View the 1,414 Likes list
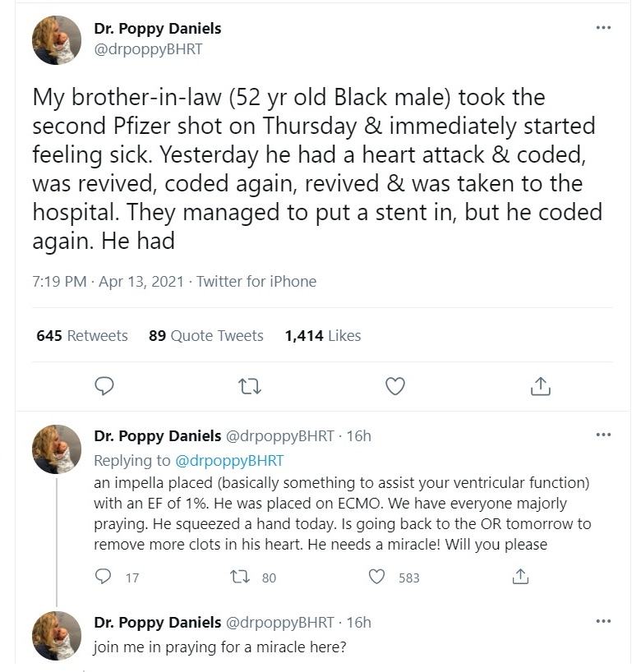This screenshot has width=641, height=672. (x=323, y=335)
